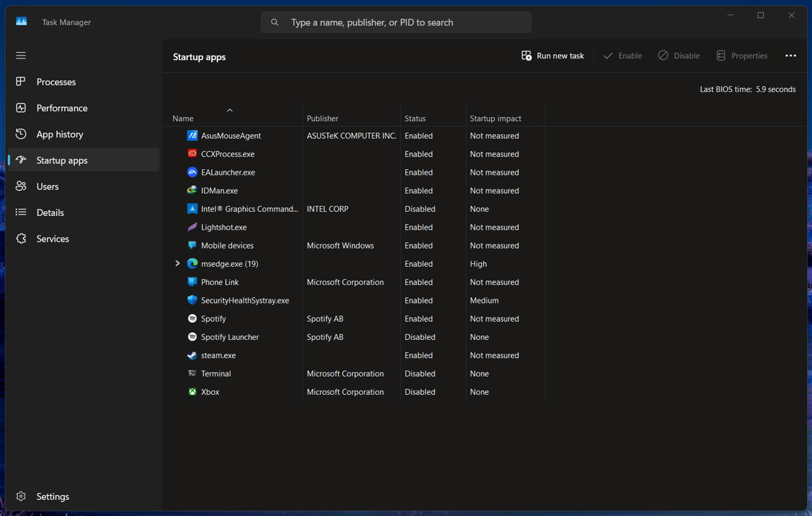Click the Spotify app icon in the list
Screen dimensions: 812x516
pos(191,318)
